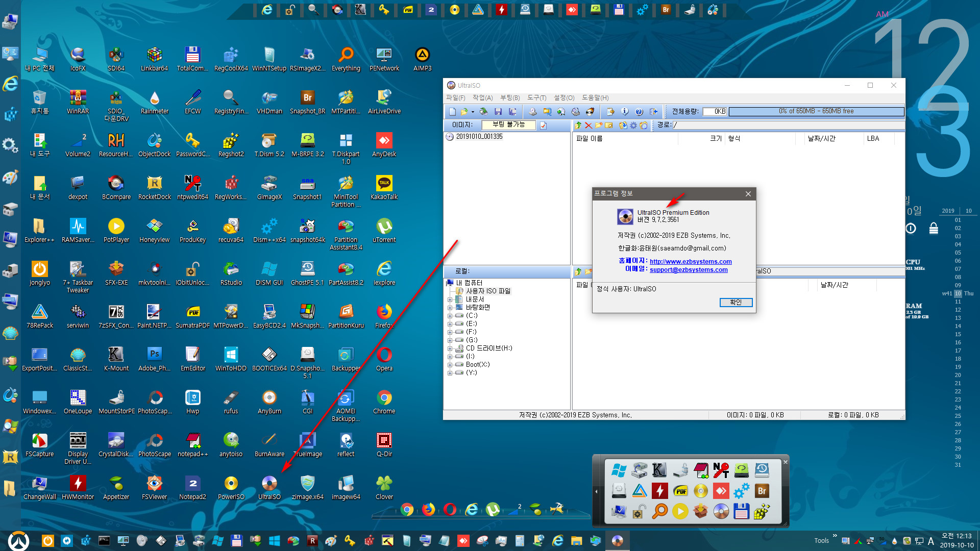
Task: Expand the (Y:) drive node
Action: pos(450,373)
